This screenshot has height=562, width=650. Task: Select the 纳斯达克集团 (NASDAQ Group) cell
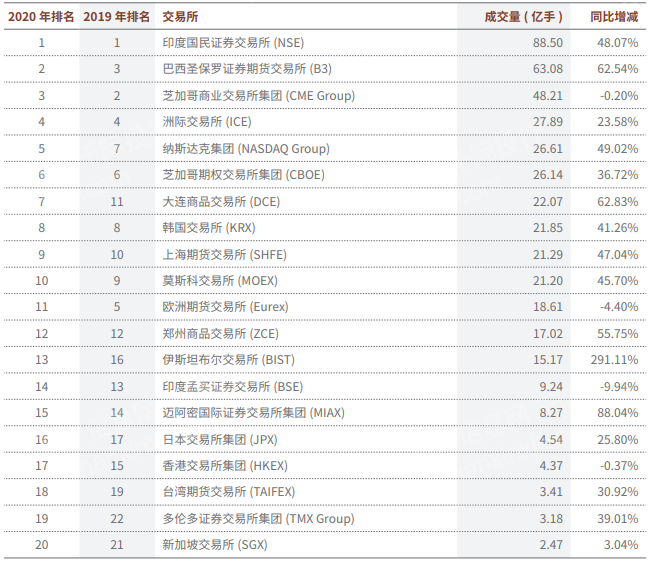(245, 149)
